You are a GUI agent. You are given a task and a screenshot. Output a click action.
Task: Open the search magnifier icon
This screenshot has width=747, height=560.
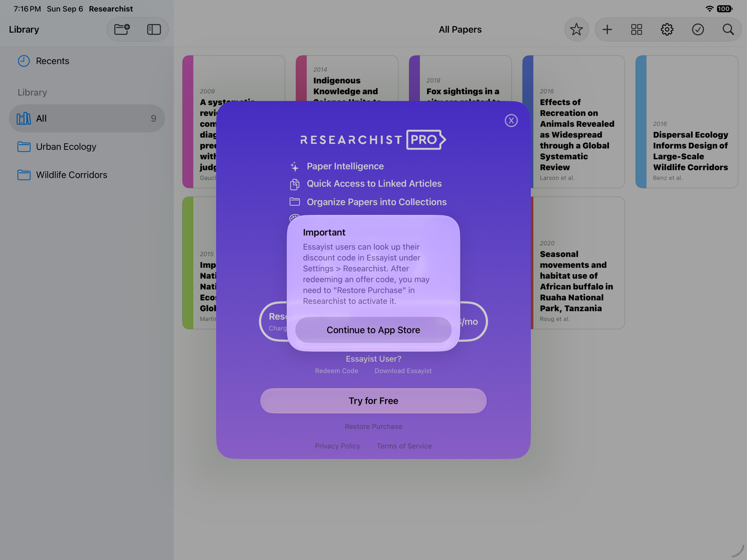tap(728, 29)
